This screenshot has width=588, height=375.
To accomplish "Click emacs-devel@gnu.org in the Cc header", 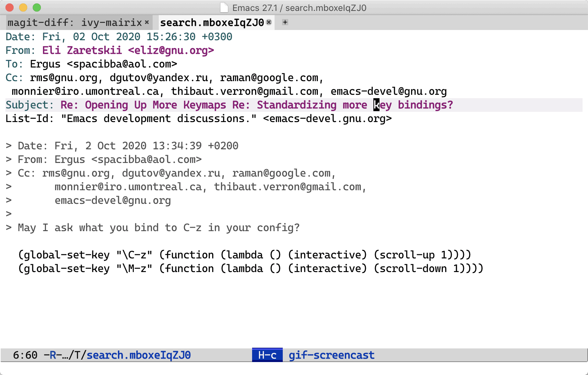I will click(x=388, y=91).
